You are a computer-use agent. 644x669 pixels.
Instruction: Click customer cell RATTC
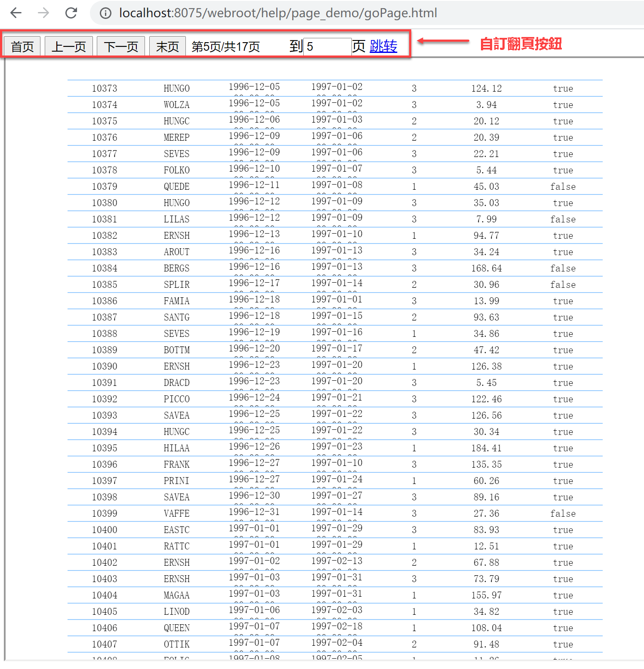(176, 546)
